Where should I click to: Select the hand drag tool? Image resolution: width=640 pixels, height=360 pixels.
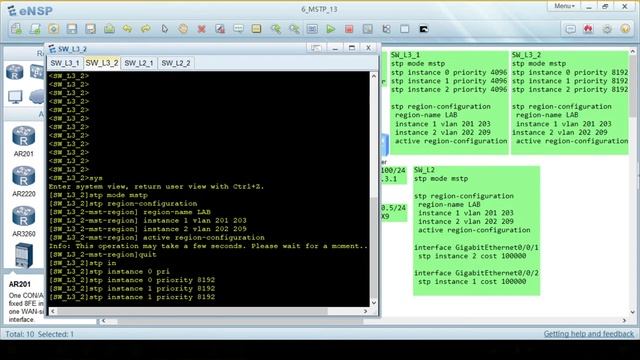coord(183,29)
